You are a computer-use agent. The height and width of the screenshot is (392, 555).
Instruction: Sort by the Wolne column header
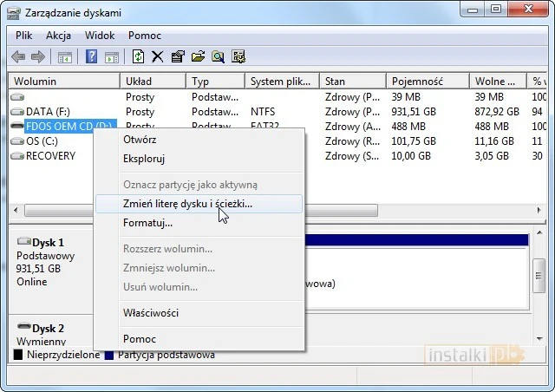(x=498, y=82)
